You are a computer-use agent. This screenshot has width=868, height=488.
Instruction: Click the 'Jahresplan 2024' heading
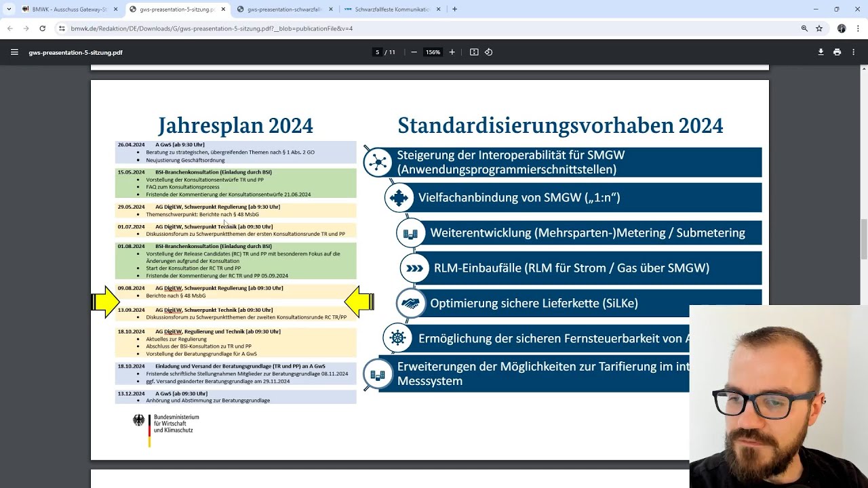[235, 126]
